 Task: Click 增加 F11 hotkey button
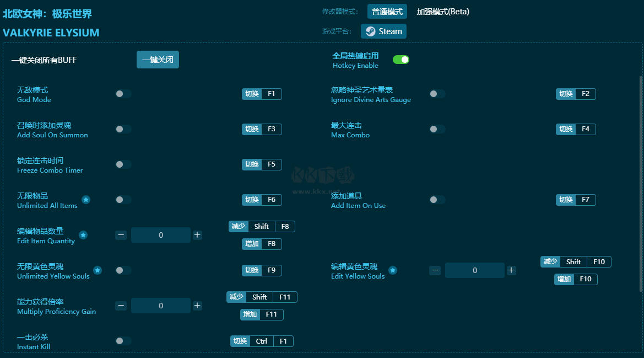pyautogui.click(x=262, y=314)
